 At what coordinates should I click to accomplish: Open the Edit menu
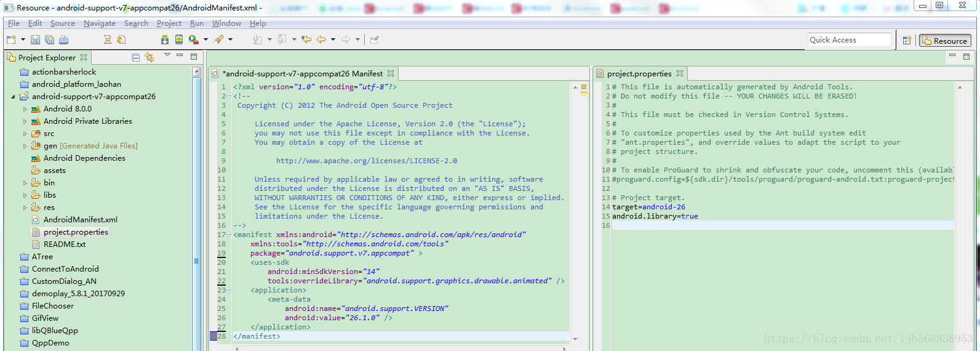tap(35, 23)
